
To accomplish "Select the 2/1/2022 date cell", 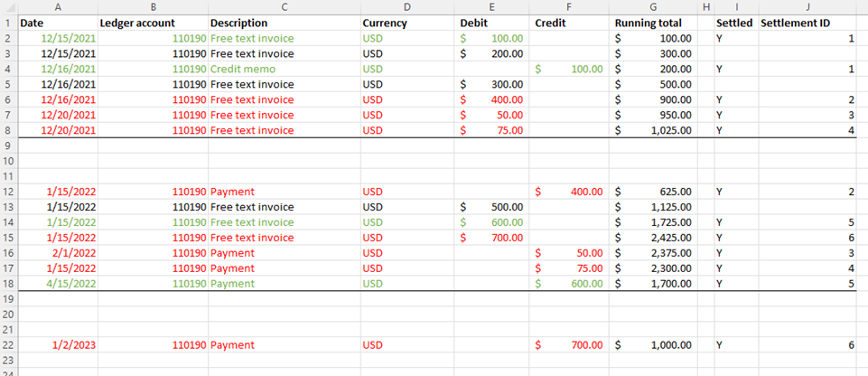I will (x=58, y=253).
